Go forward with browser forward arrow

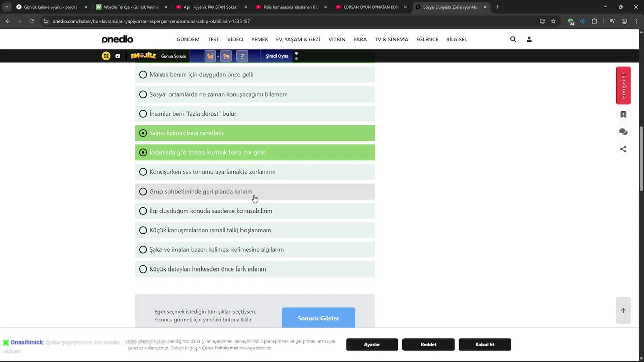coord(19,21)
